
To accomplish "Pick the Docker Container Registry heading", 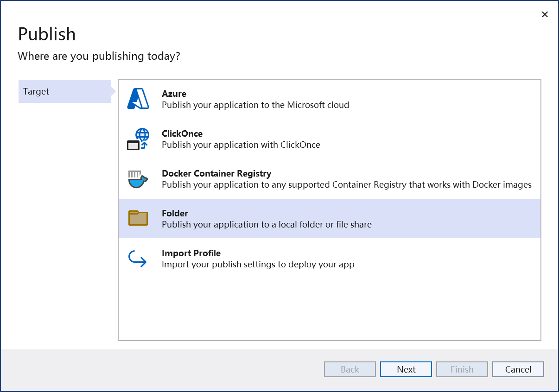I will tap(216, 173).
